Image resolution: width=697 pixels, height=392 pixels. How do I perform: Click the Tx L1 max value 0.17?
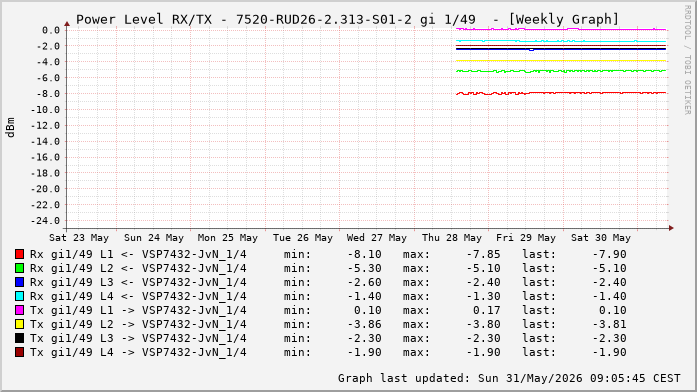point(487,310)
